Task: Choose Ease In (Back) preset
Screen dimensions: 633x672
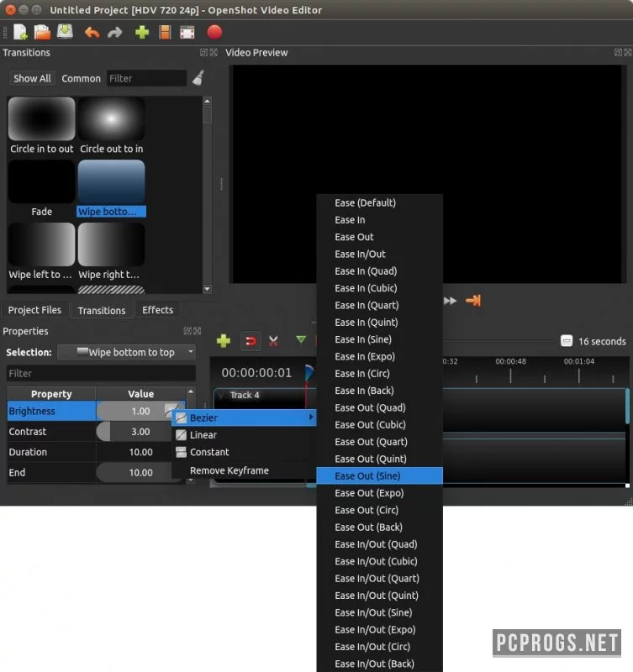Action: point(379,391)
